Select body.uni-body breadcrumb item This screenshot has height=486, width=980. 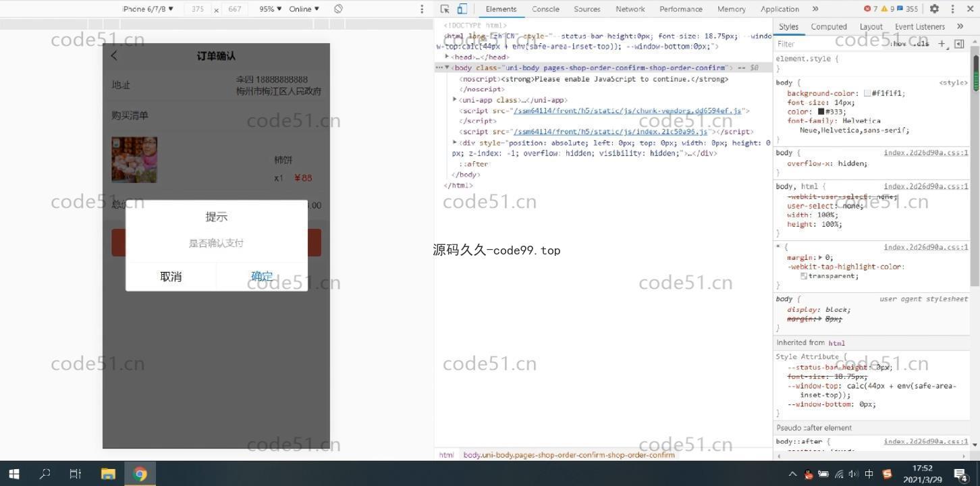coord(569,455)
